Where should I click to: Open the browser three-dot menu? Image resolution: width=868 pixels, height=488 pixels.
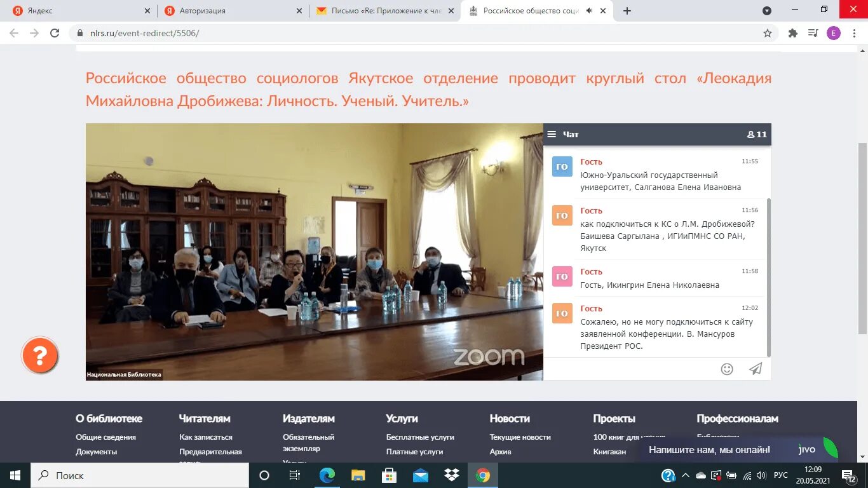855,32
